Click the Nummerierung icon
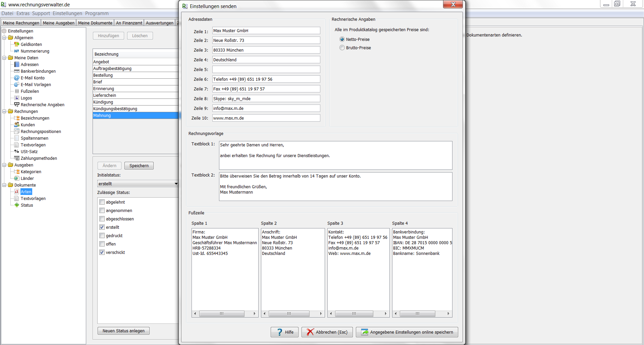The image size is (644, 345). 17,51
